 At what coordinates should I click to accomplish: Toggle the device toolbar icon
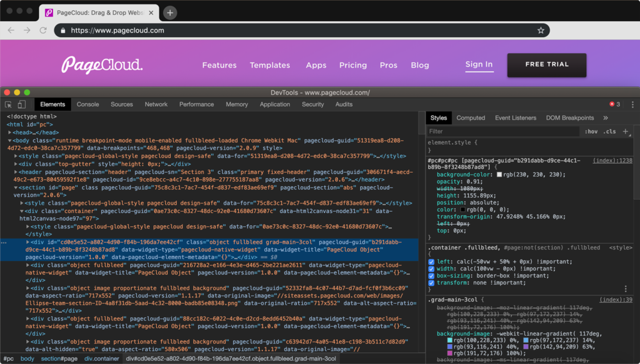(x=22, y=104)
